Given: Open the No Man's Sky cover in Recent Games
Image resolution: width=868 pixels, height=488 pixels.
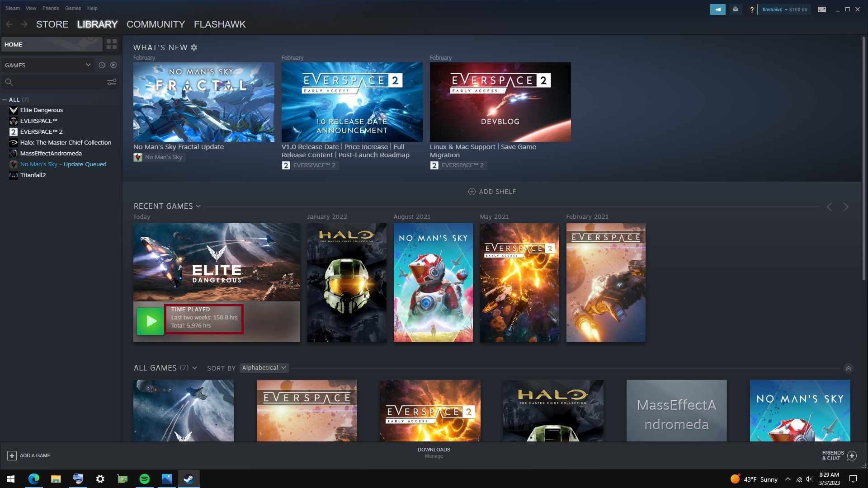Looking at the screenshot, I should click(433, 282).
